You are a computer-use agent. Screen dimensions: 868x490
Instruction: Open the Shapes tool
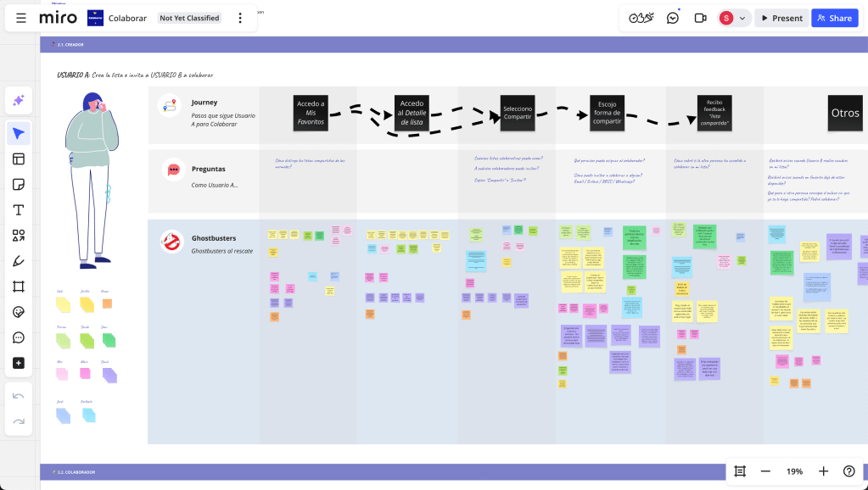[x=19, y=236]
